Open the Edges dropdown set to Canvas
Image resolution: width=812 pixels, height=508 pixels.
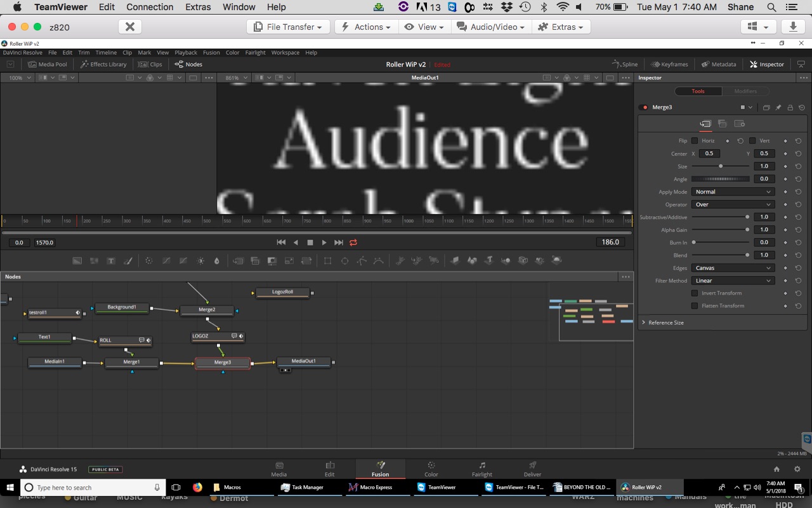coord(733,268)
